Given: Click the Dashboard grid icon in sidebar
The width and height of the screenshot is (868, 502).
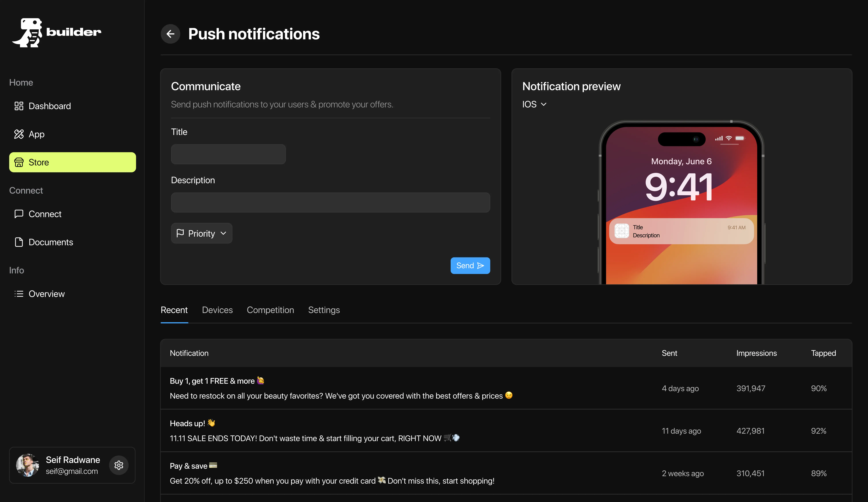Looking at the screenshot, I should [x=19, y=106].
